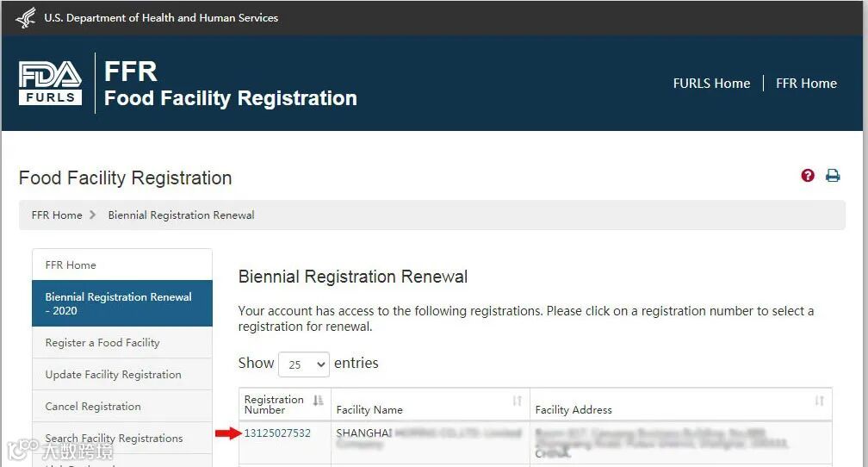Open FFR Home in top header
This screenshot has width=868, height=467.
click(806, 84)
